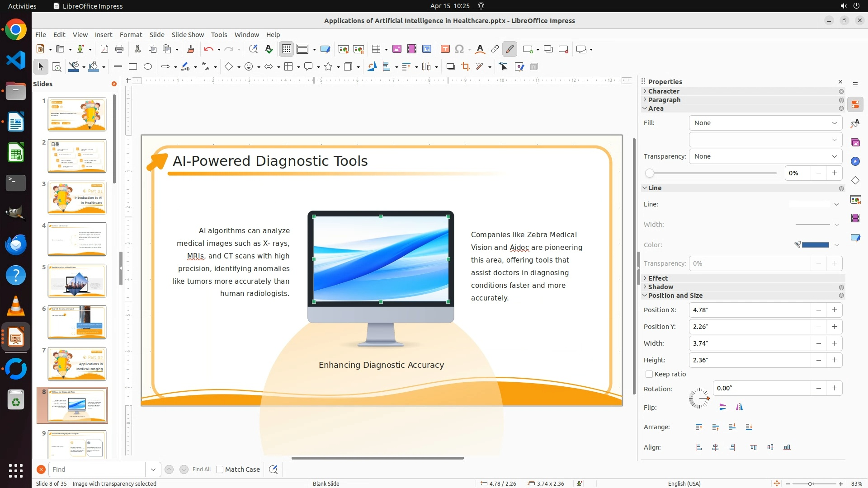Click the Find All button

click(201, 469)
